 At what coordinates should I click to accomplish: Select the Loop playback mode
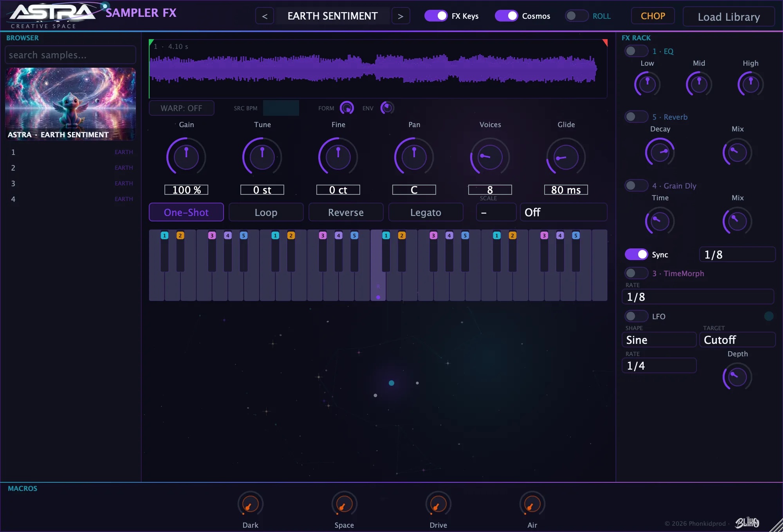click(266, 212)
